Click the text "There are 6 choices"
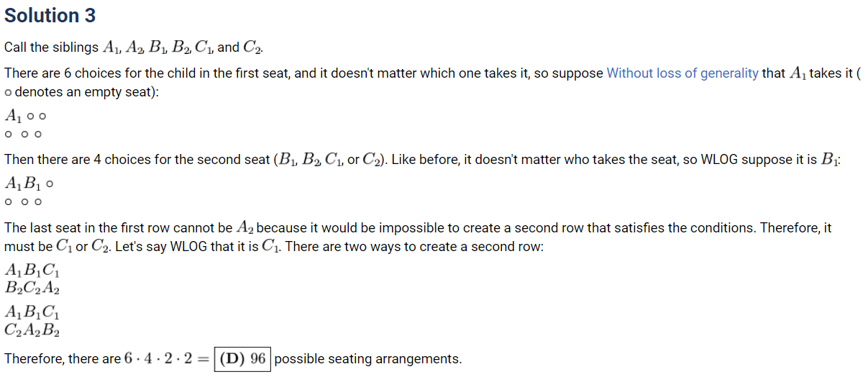This screenshot has height=377, width=868. 58,73
